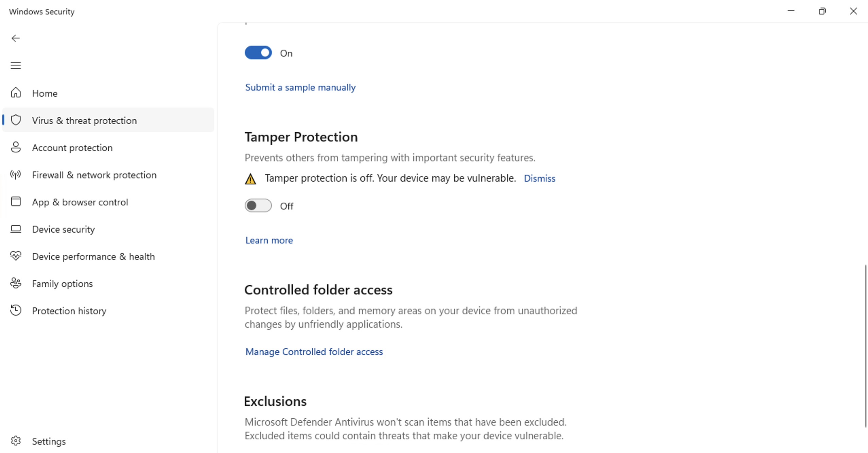Viewport: 868px width, 453px height.
Task: Dismiss the tamper protection warning
Action: (539, 178)
